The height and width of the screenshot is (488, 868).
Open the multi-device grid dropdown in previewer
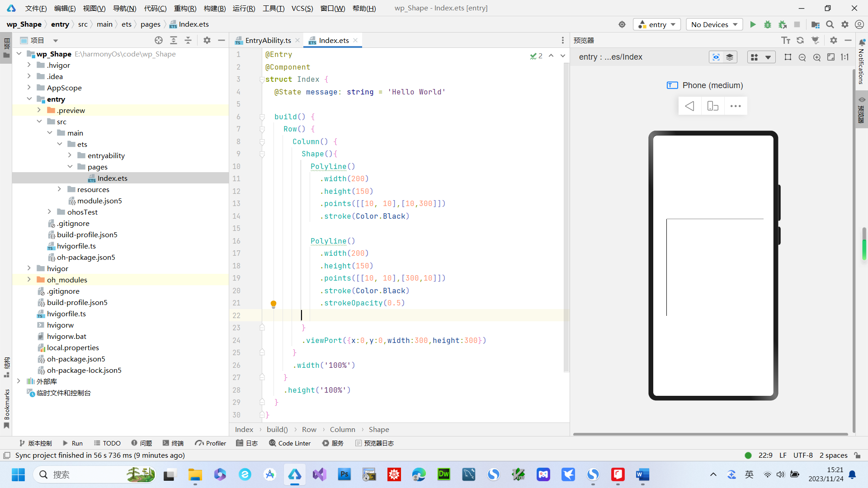click(761, 57)
